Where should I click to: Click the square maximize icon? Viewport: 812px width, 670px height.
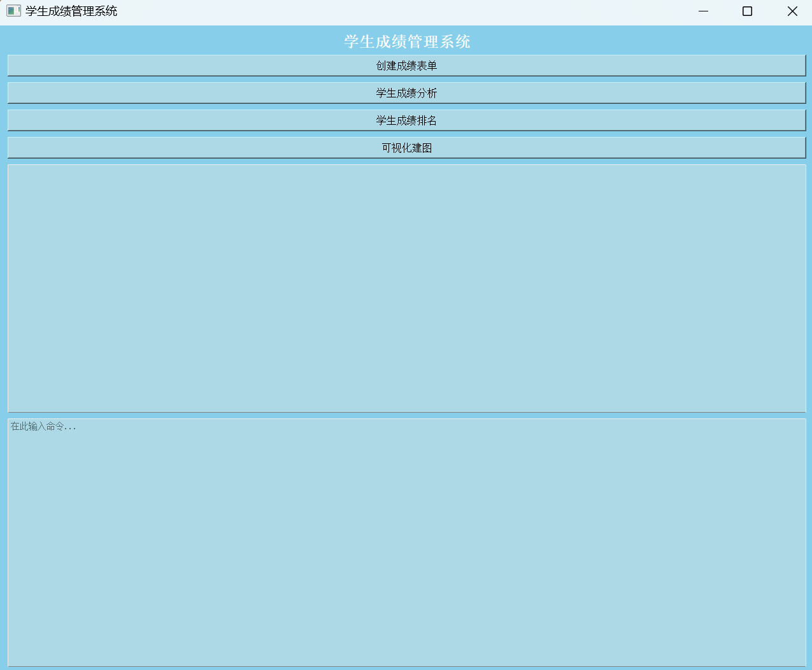(x=748, y=11)
